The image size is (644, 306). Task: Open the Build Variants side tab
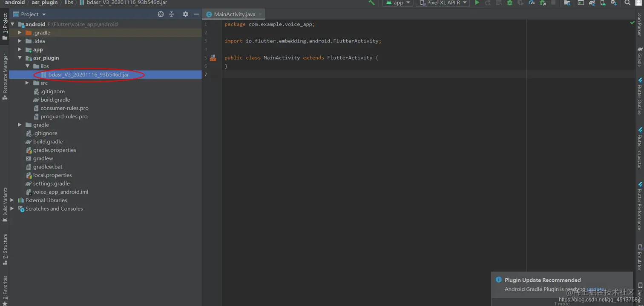(x=5, y=205)
